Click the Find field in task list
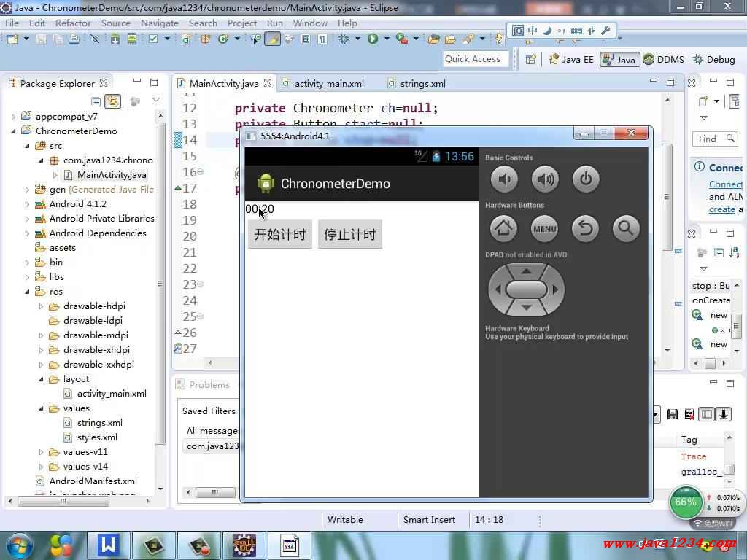 click(716, 139)
